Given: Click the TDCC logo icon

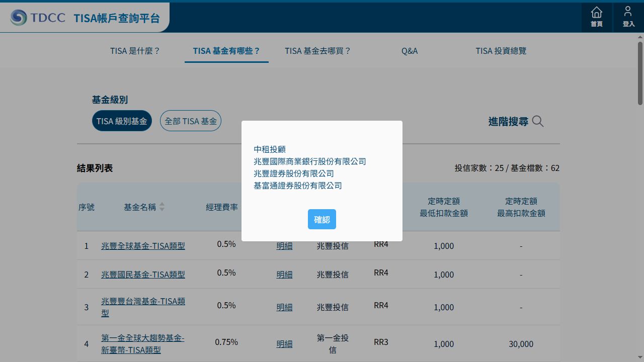Looking at the screenshot, I should pos(19,18).
